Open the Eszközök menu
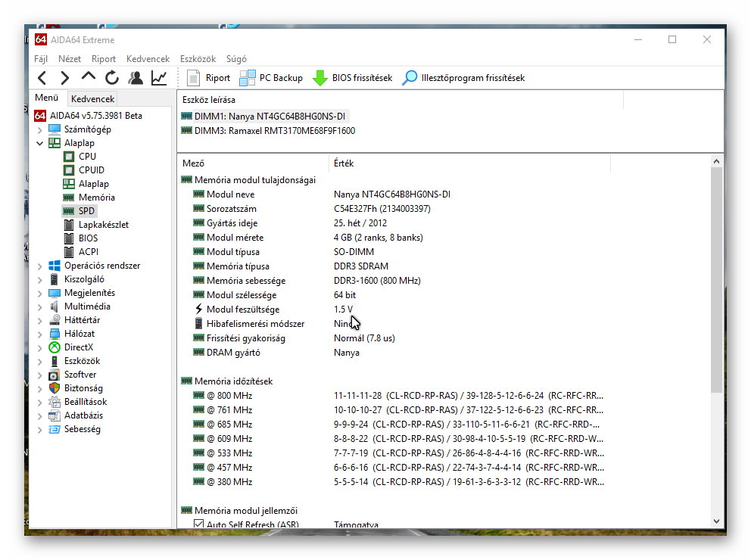751x560 pixels. point(198,59)
